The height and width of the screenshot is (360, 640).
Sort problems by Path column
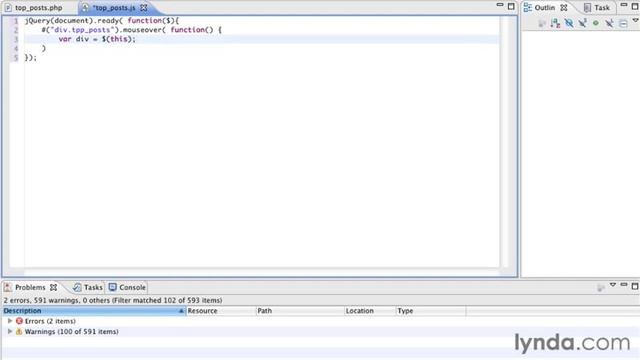pos(300,311)
